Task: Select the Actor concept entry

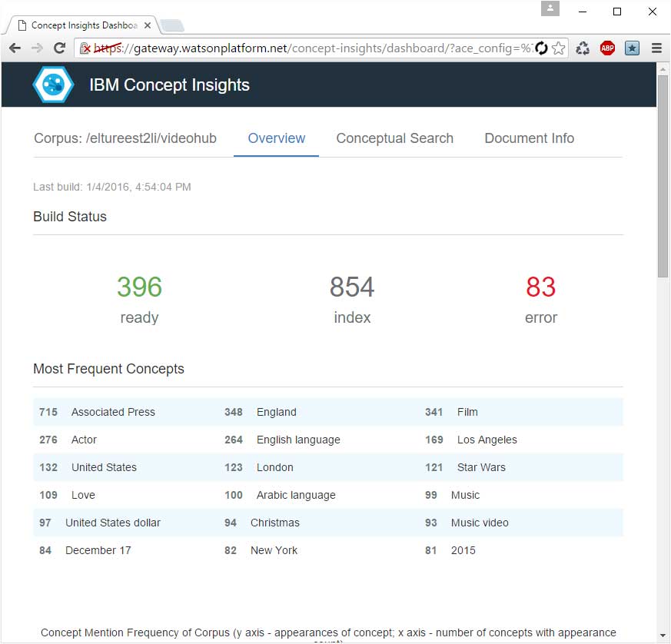Action: [68, 440]
